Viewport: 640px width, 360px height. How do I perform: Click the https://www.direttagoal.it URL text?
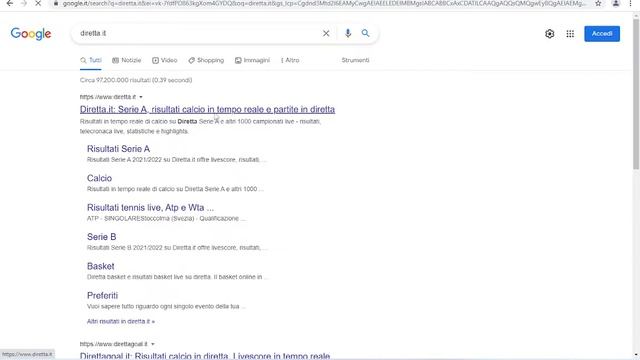pyautogui.click(x=113, y=344)
